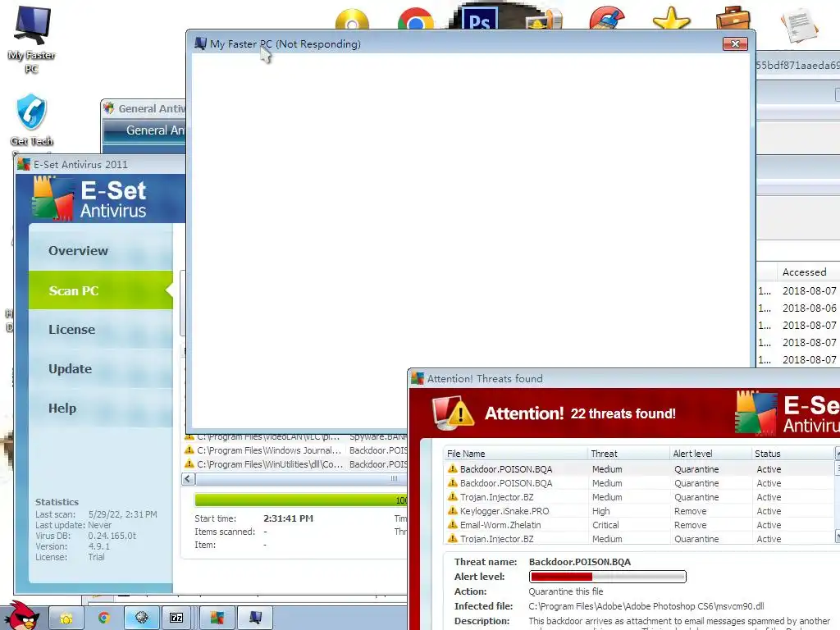The image size is (840, 630).
Task: Open the Help section
Action: tap(101, 408)
